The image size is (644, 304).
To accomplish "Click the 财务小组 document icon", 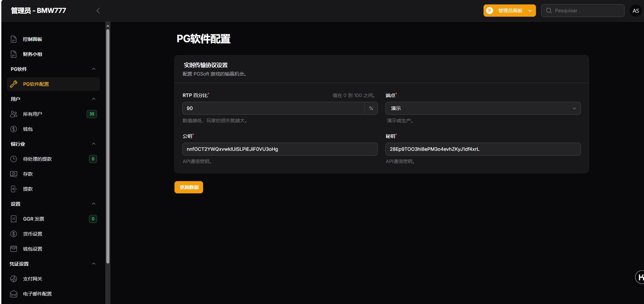I will pos(14,54).
